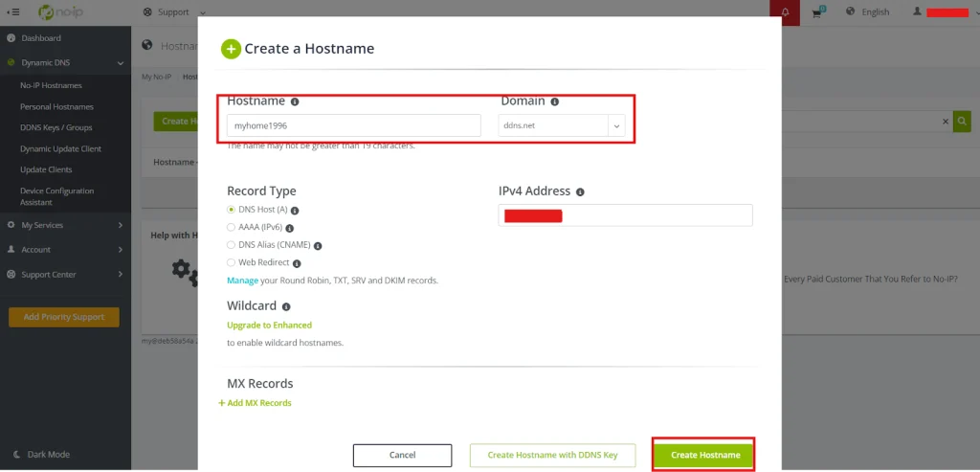Select the AAAA (IPv6) record type
Viewport: 980px width, 472px height.
231,228
